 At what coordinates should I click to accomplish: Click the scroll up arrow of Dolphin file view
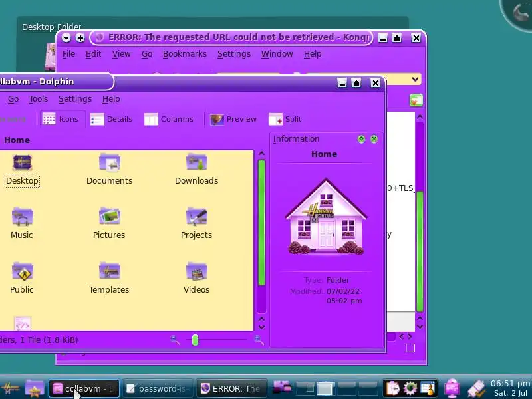coord(261,154)
